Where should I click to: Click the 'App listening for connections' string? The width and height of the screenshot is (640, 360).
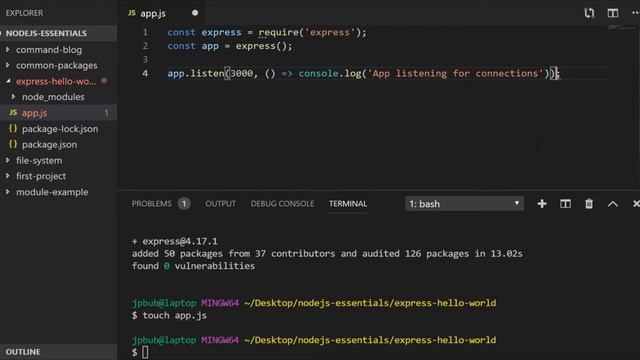click(456, 73)
